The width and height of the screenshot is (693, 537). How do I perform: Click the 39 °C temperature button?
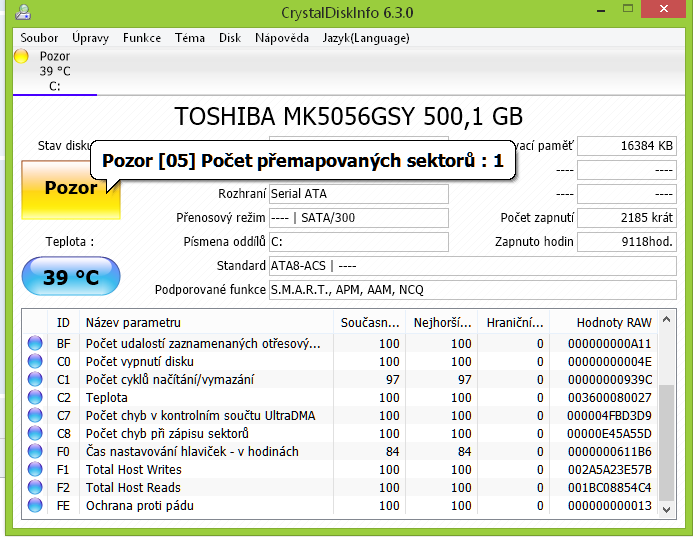point(70,277)
